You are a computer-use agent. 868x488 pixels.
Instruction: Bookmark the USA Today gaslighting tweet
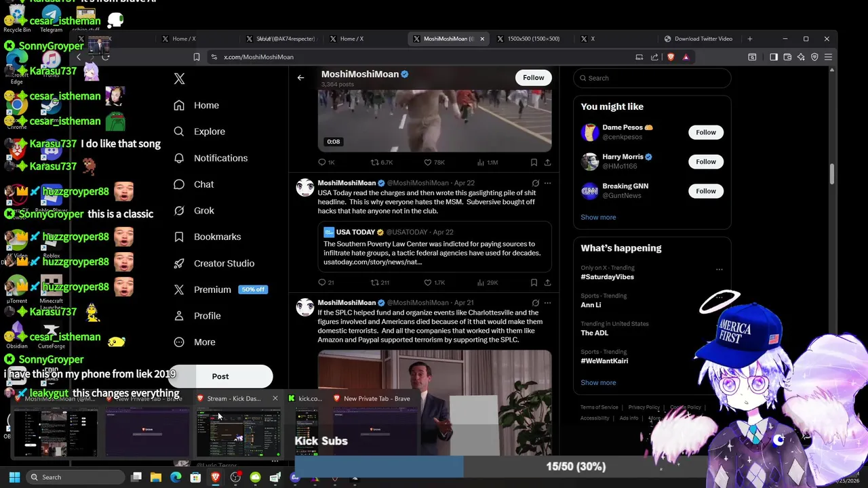534,283
